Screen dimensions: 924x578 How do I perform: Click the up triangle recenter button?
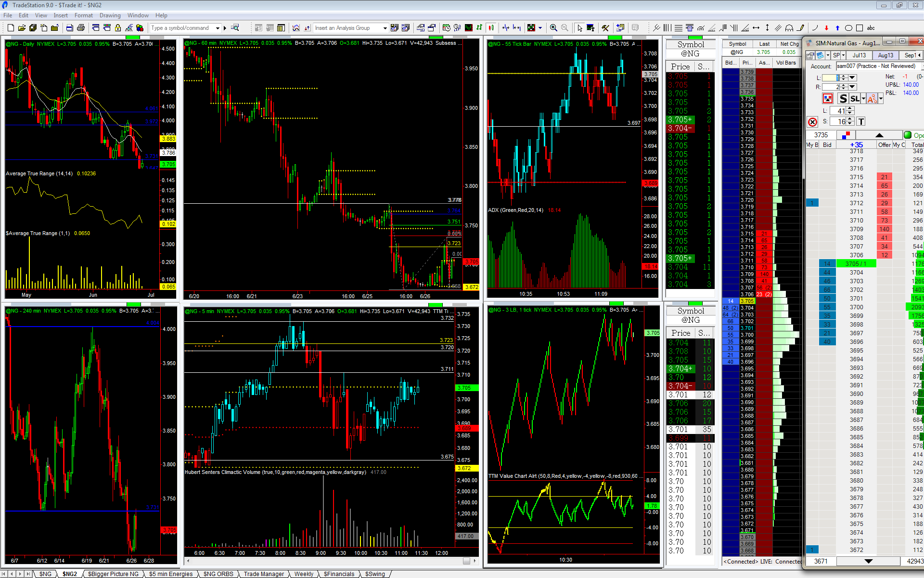[x=879, y=135]
